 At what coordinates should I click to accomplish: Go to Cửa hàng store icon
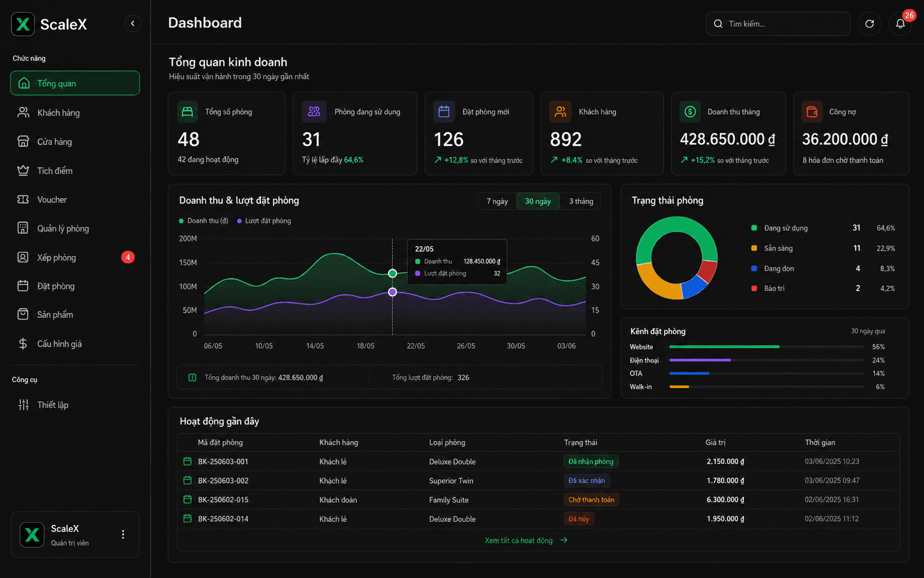point(23,142)
